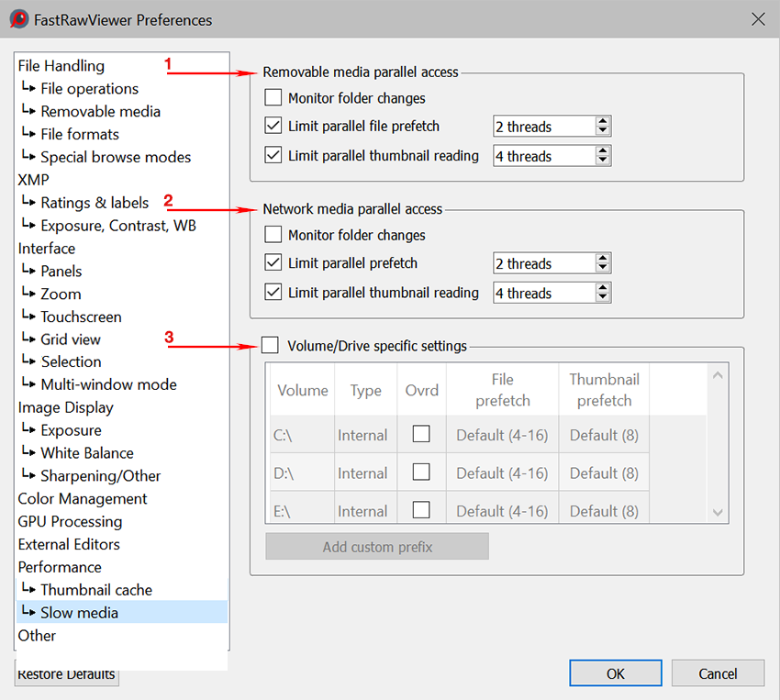Screen dimensions: 780x700
Task: Open the Thumbnail cache preferences page
Action: [x=96, y=590]
